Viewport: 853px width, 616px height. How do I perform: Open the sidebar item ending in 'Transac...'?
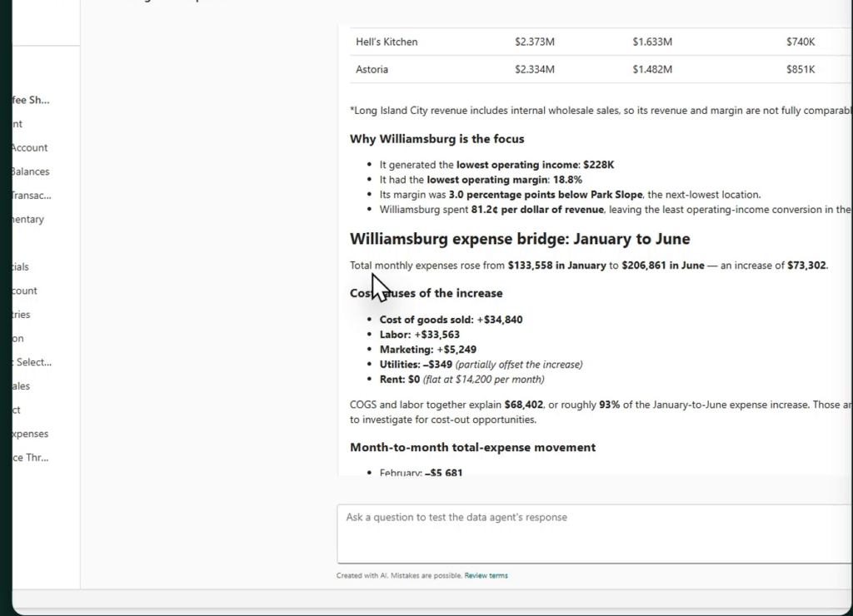click(32, 196)
